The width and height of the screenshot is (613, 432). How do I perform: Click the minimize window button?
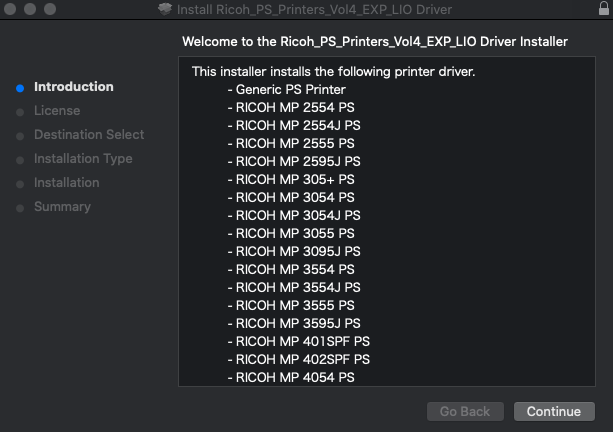(x=30, y=9)
